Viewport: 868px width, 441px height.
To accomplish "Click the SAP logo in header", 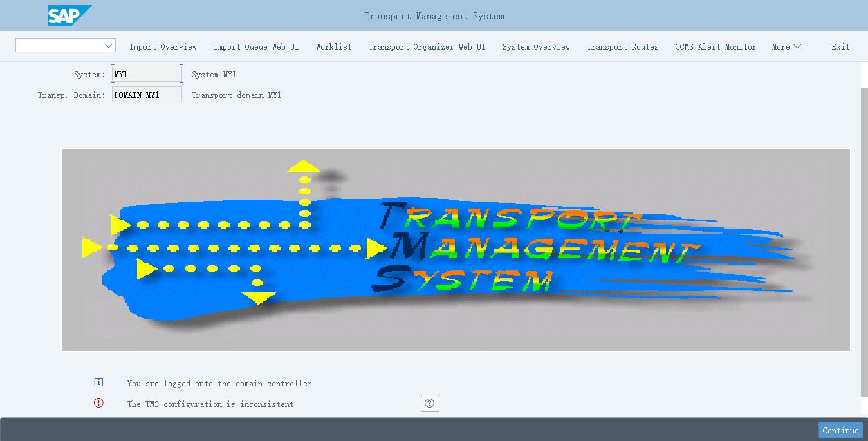I will [x=69, y=15].
